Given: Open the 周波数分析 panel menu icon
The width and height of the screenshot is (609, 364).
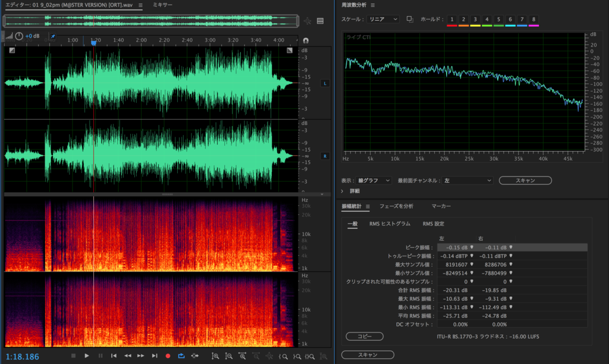Looking at the screenshot, I should click(x=373, y=5).
